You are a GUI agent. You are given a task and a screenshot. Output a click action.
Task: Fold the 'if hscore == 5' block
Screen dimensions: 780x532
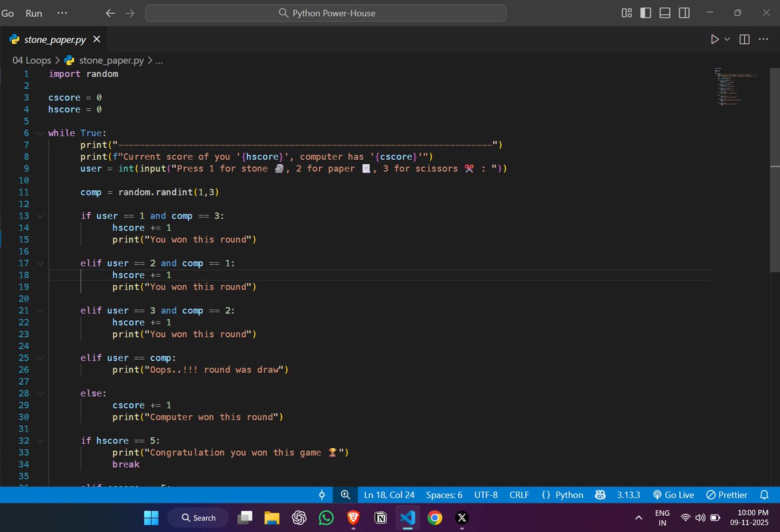(x=40, y=440)
